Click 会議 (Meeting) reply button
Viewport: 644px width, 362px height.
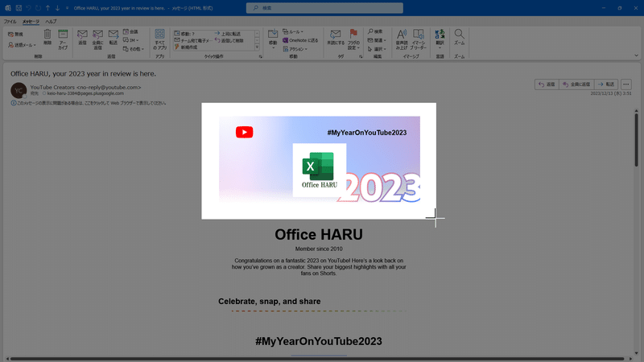click(x=130, y=31)
